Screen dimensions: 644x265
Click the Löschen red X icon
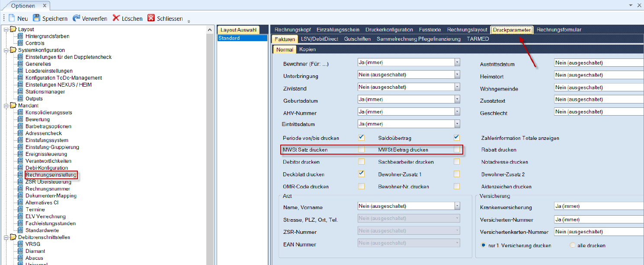116,18
